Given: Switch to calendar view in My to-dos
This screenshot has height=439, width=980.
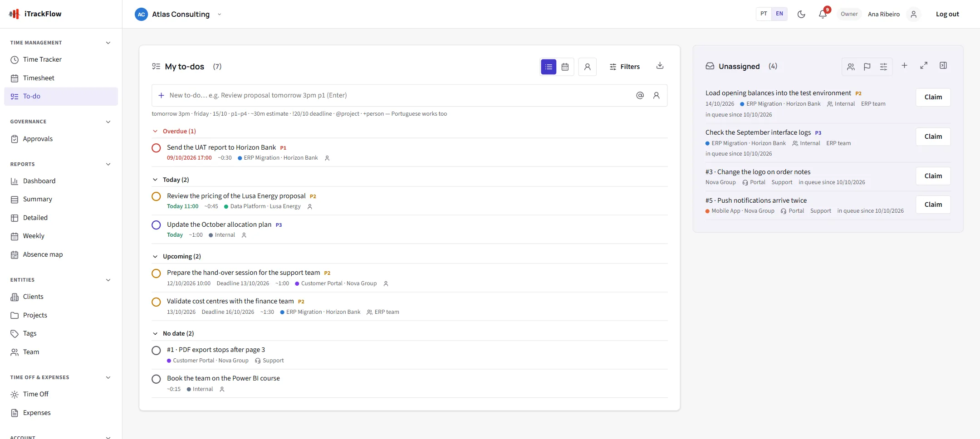Looking at the screenshot, I should (x=565, y=67).
